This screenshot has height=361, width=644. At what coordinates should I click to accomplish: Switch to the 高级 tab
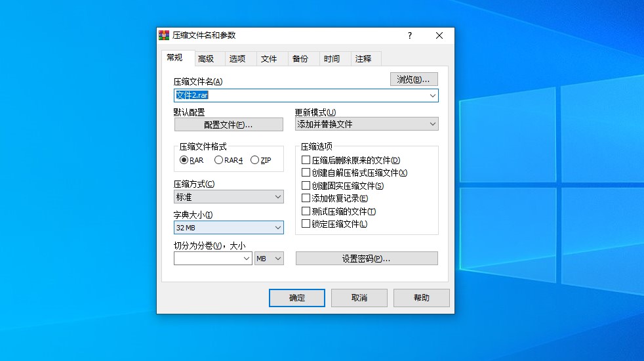pyautogui.click(x=206, y=58)
